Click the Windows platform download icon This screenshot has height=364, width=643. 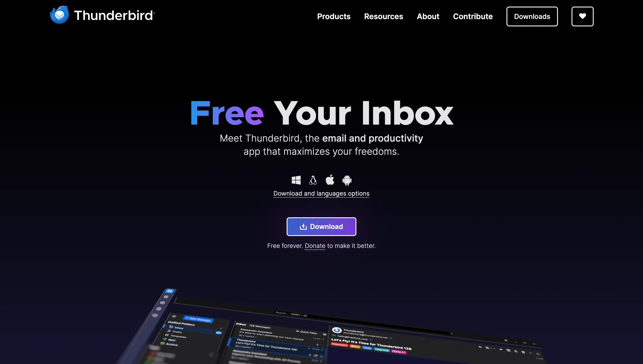tap(296, 179)
